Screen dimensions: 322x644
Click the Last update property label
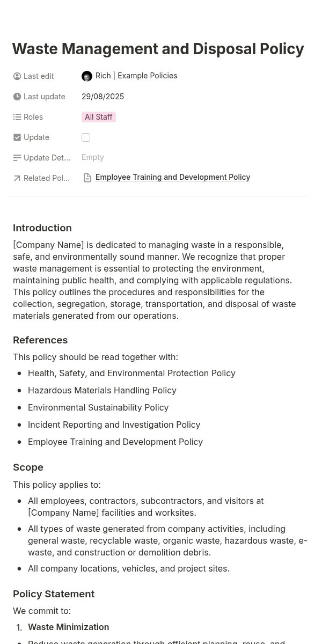(x=44, y=97)
